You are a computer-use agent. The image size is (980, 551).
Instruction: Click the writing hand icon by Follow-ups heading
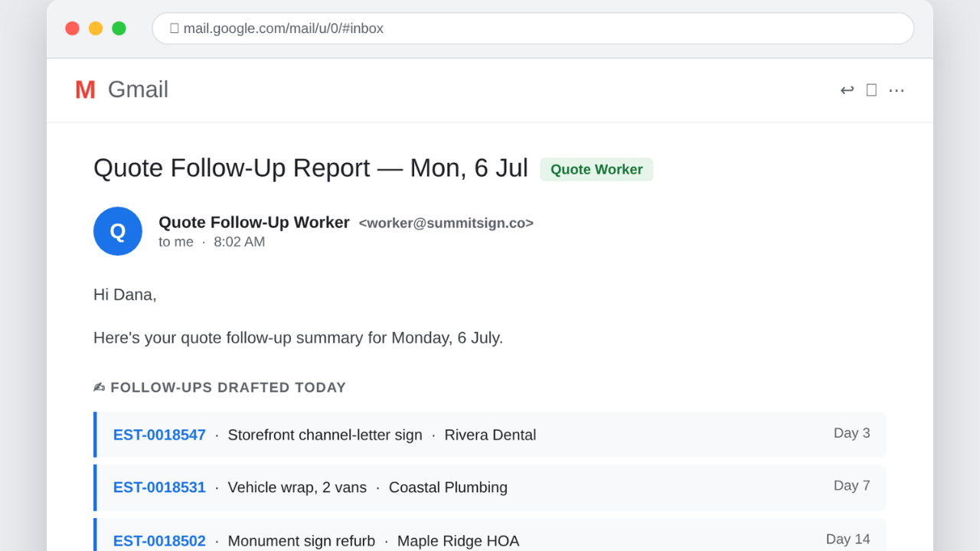[x=100, y=387]
